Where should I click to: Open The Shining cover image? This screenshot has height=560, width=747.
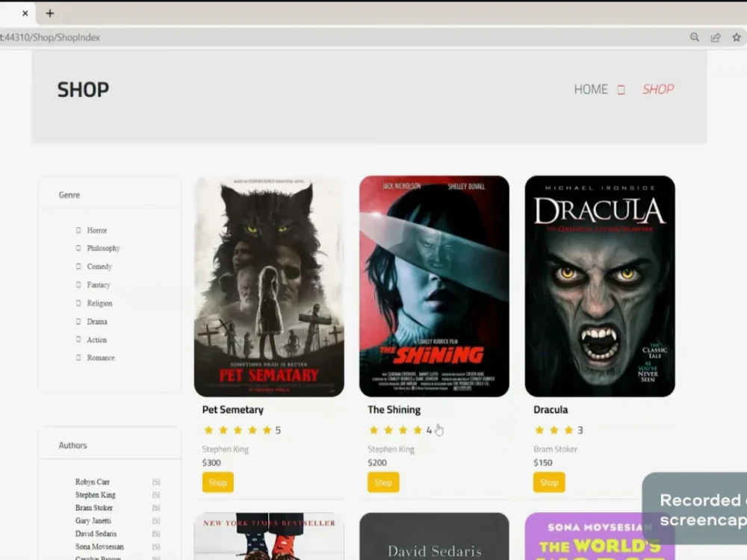(434, 286)
